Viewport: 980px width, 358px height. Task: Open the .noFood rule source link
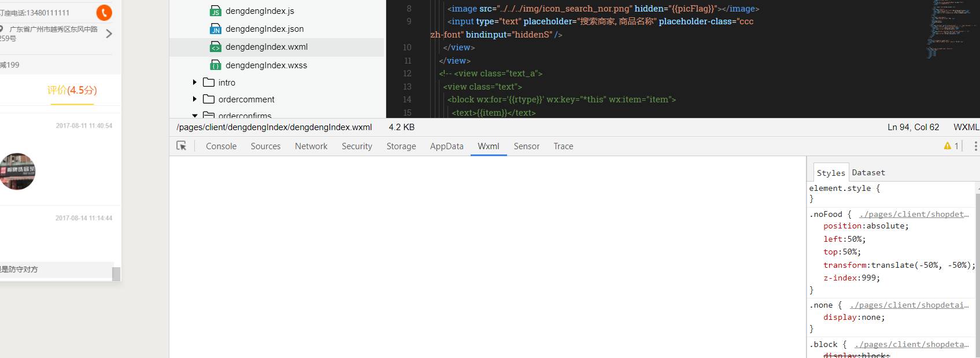[914, 214]
